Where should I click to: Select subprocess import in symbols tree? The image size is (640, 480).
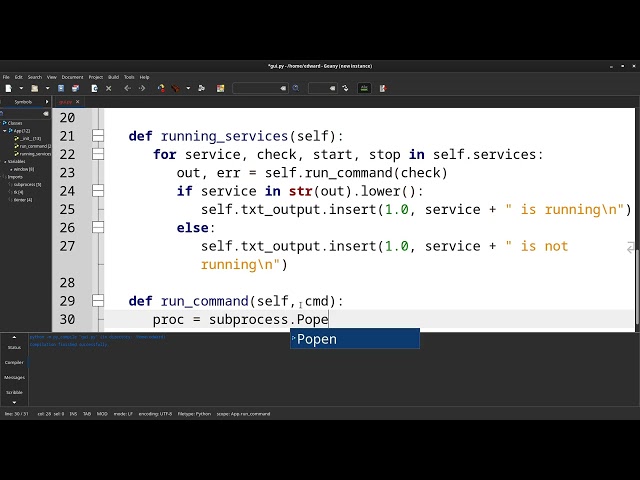pos(27,184)
